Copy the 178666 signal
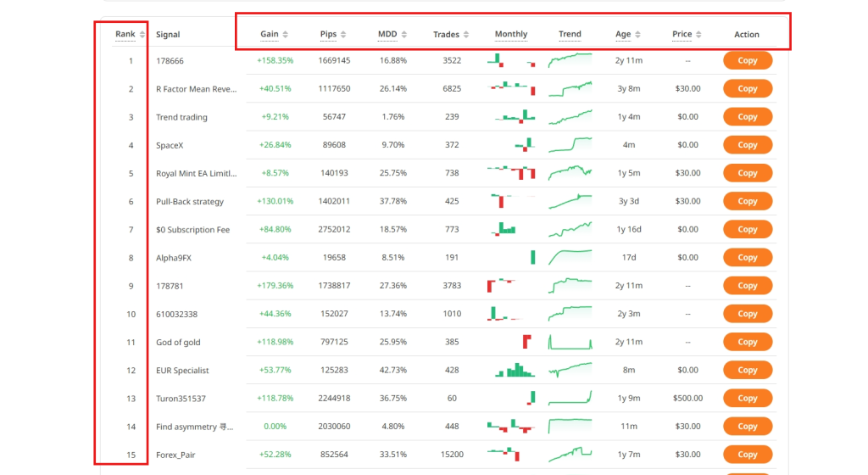868x475 pixels. (747, 61)
